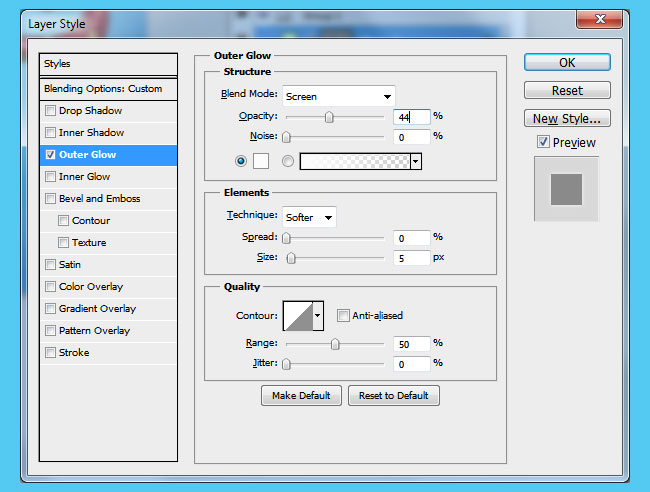The width and height of the screenshot is (650, 492).
Task: Click the Jitter slider handle
Action: pyautogui.click(x=286, y=364)
